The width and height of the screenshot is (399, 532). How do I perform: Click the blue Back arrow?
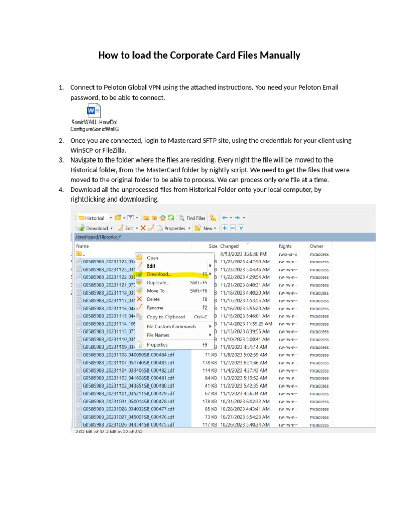click(224, 218)
